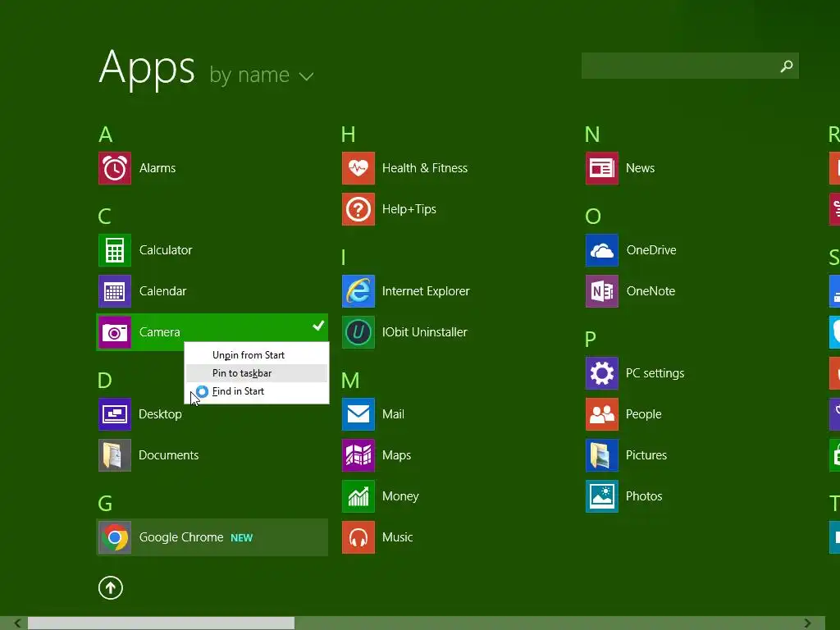Open the Mail app icon
The image size is (840, 630).
[358, 414]
